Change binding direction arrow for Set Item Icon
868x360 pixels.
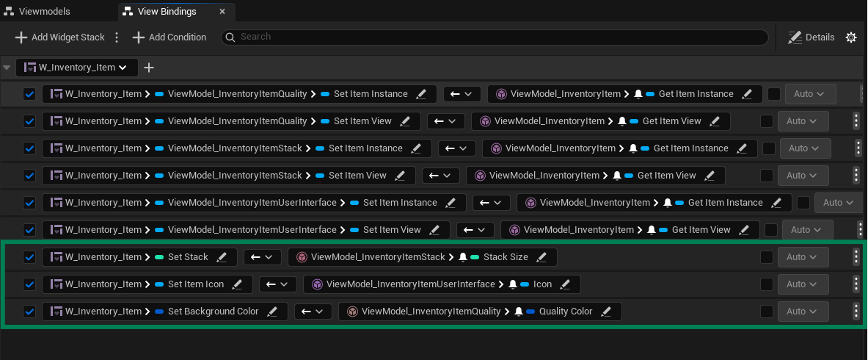[277, 284]
